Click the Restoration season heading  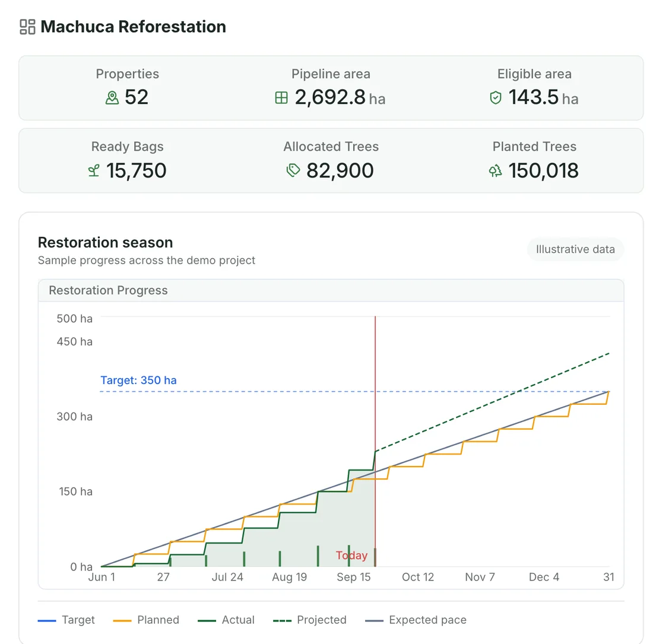point(105,242)
